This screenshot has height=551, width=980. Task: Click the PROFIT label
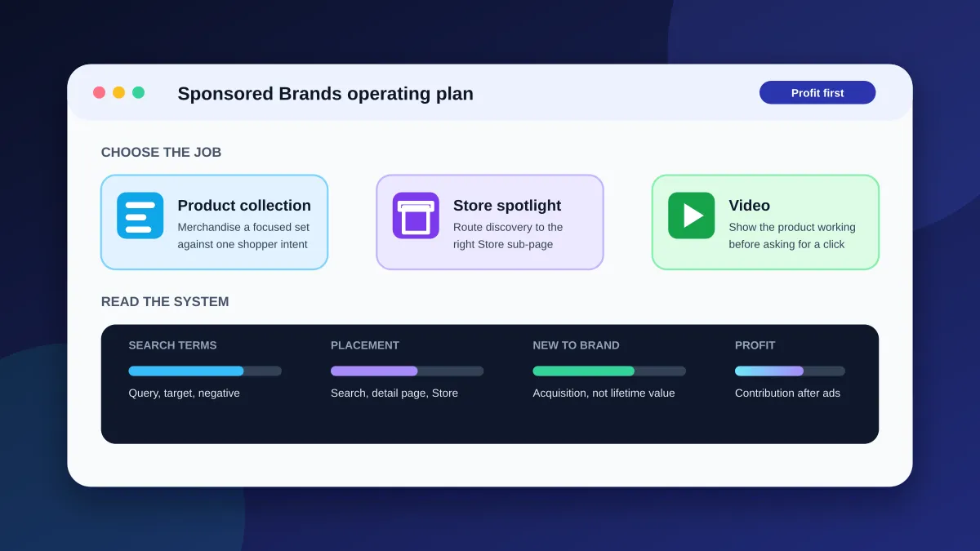pyautogui.click(x=755, y=345)
